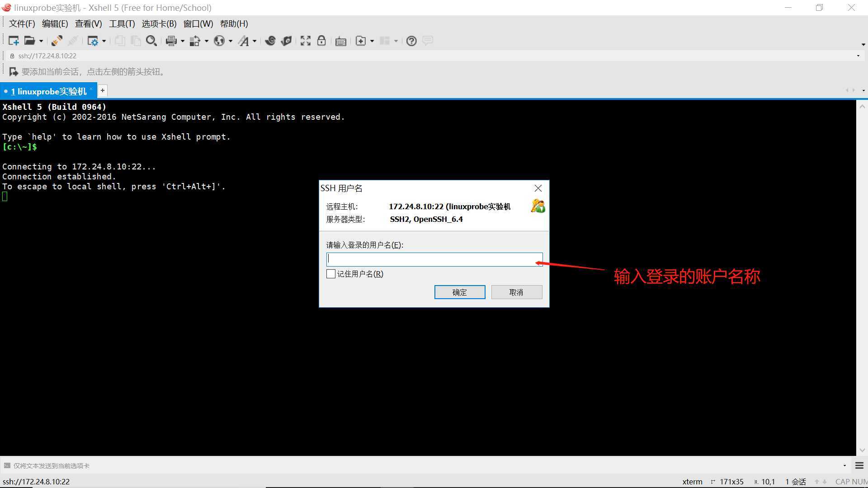This screenshot has width=868, height=488.
Task: Open the Tools menu
Action: click(x=122, y=24)
